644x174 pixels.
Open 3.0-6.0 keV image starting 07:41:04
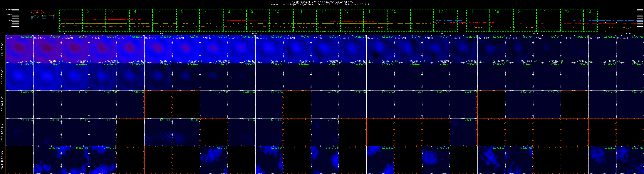[491, 49]
